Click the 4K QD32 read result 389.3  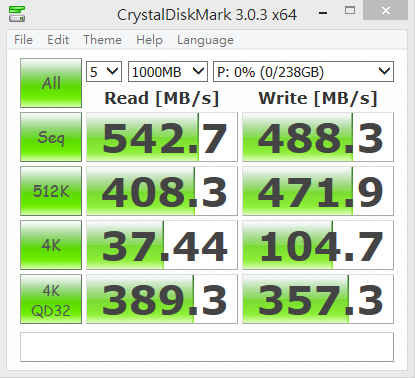[x=162, y=299]
